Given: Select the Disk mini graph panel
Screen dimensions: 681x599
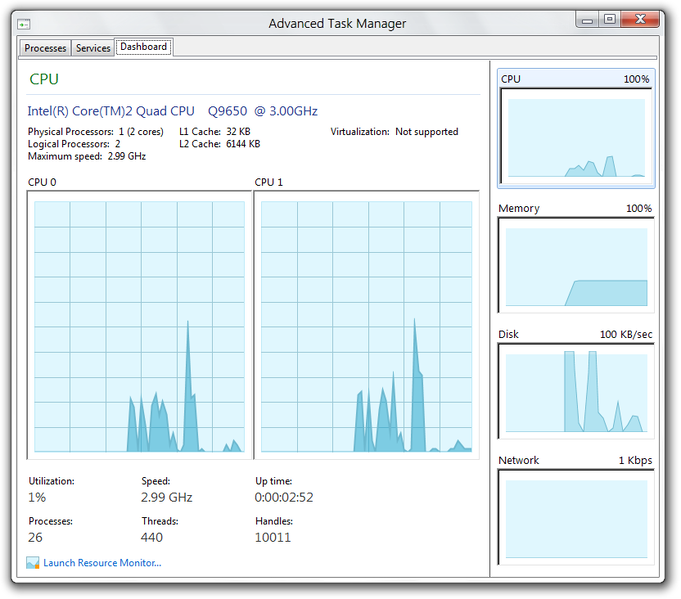Looking at the screenshot, I should [x=575, y=384].
